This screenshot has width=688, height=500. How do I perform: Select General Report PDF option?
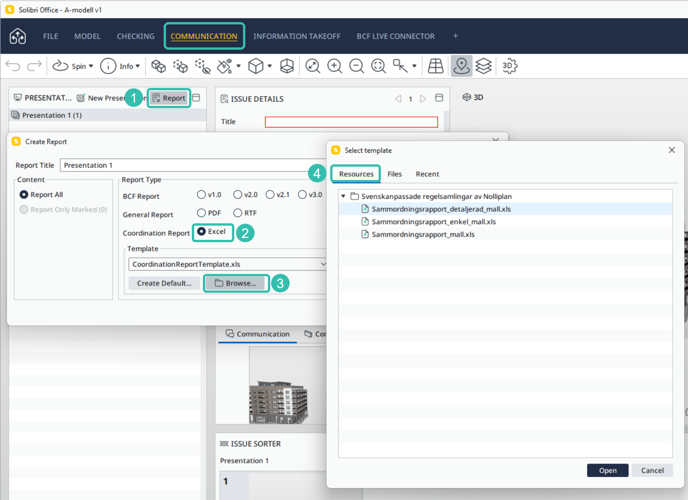[201, 213]
